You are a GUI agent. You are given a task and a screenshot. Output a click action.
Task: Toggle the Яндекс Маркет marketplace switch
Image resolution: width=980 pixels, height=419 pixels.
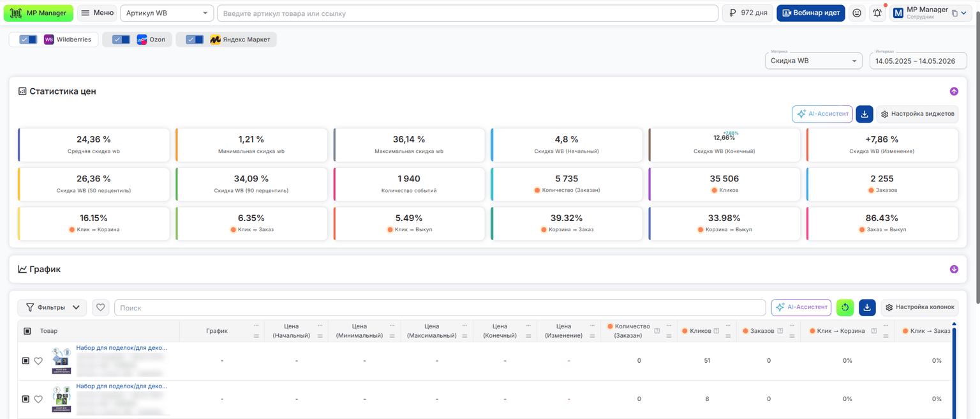(x=195, y=40)
